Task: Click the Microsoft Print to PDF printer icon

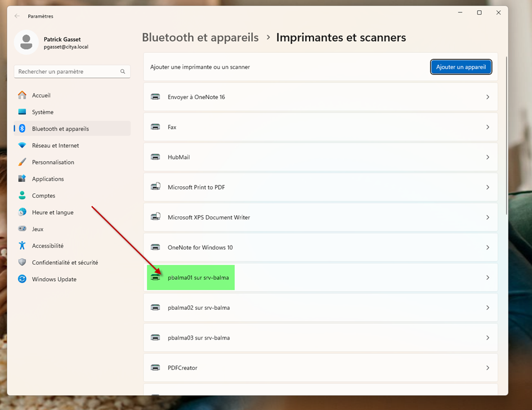Action: click(x=155, y=187)
